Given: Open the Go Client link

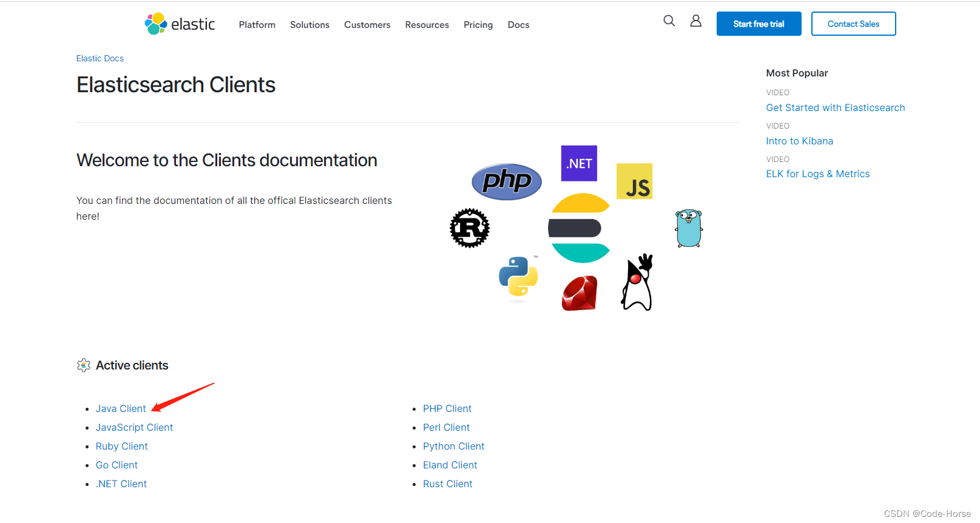Looking at the screenshot, I should click(x=117, y=465).
